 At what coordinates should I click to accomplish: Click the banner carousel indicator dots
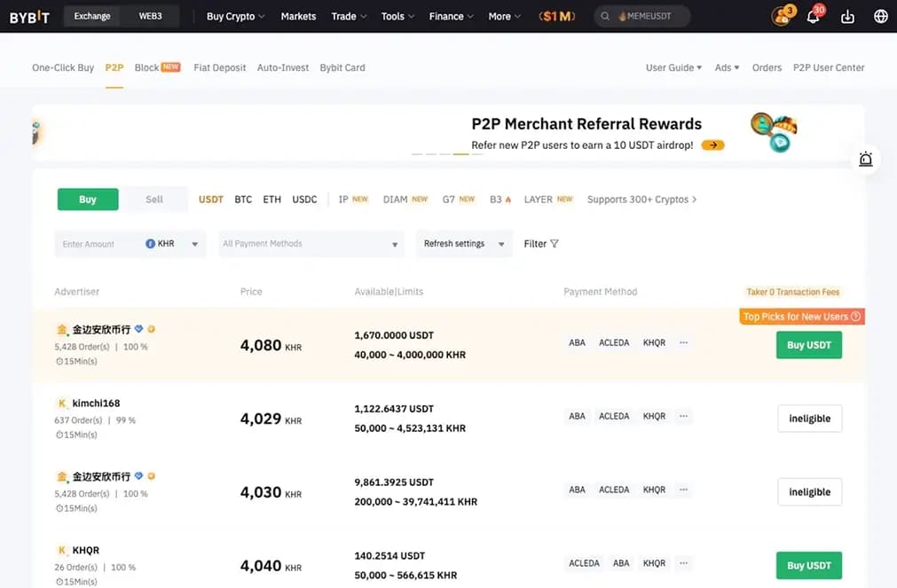point(446,154)
